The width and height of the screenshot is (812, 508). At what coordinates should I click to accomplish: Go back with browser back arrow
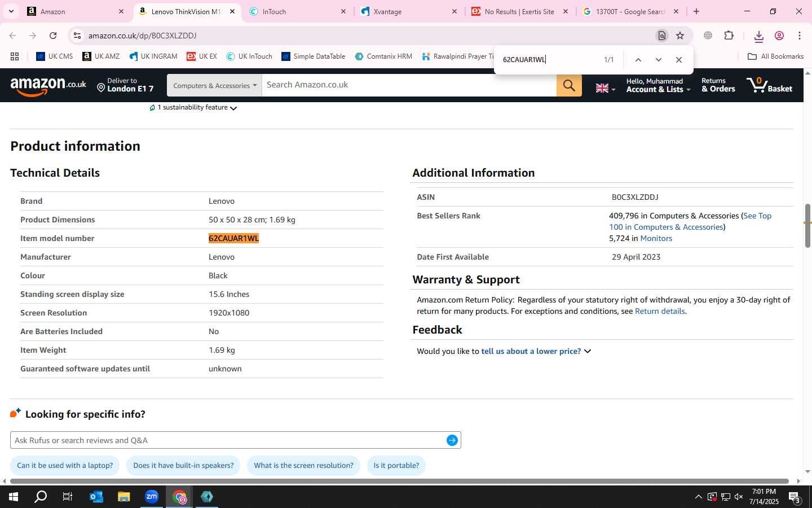pos(12,36)
